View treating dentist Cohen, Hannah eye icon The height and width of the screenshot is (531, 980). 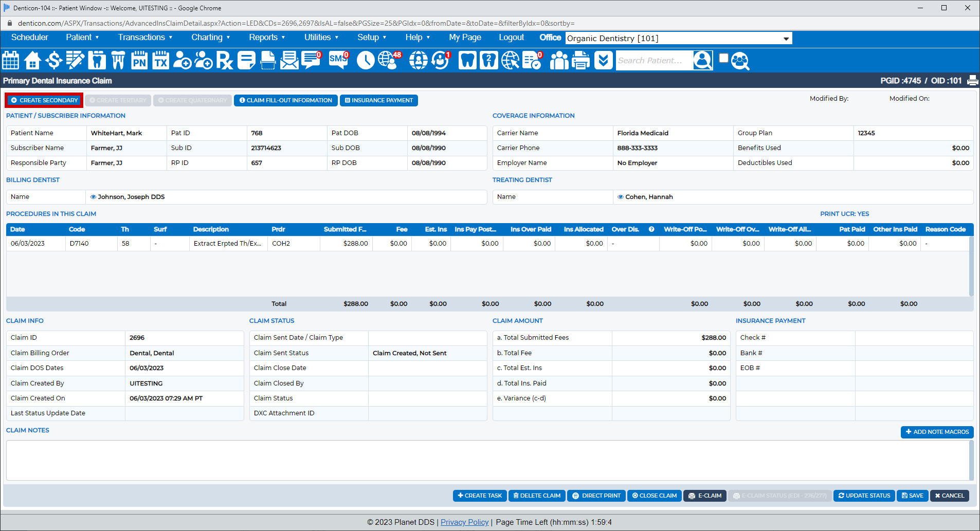[x=620, y=197]
